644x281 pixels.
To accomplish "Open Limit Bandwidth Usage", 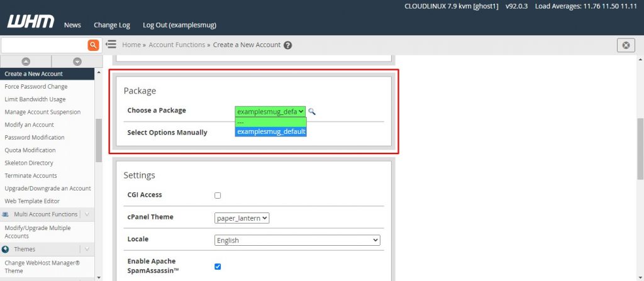I will [35, 99].
